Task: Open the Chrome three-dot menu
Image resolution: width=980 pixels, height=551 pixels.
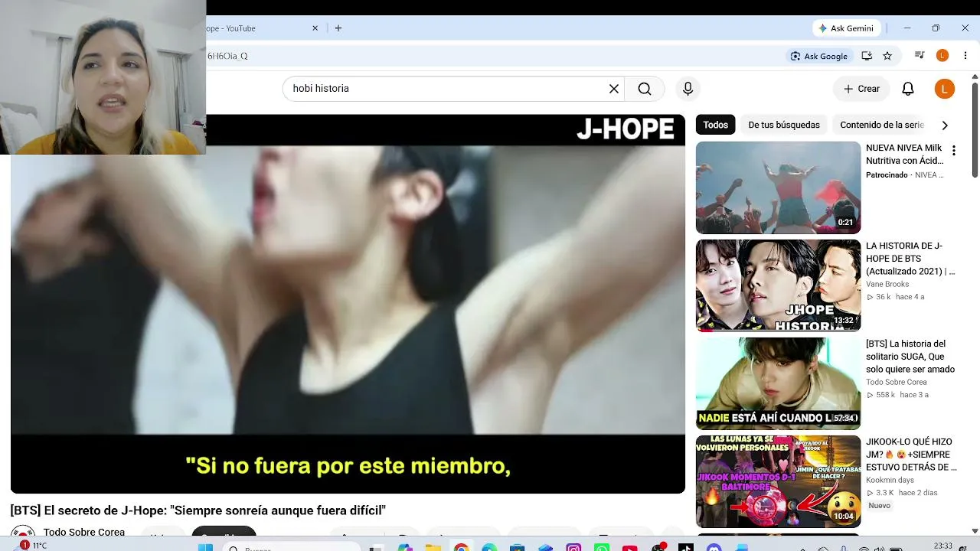Action: [965, 56]
